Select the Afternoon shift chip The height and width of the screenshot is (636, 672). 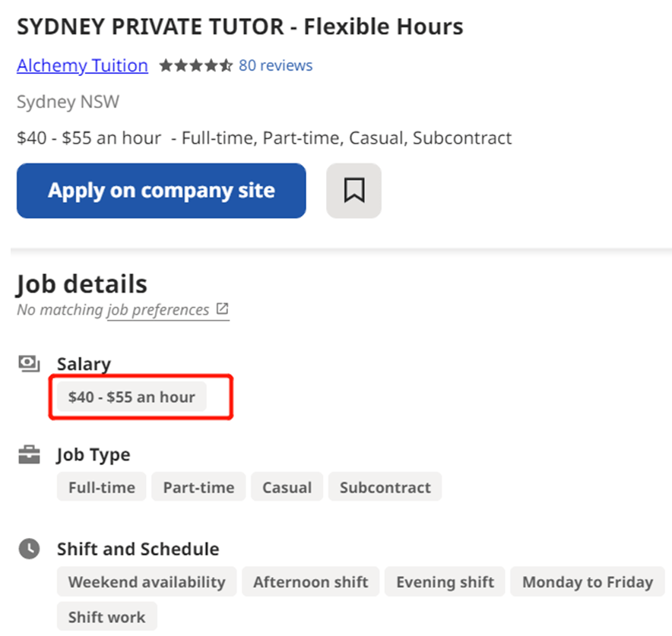pos(310,581)
